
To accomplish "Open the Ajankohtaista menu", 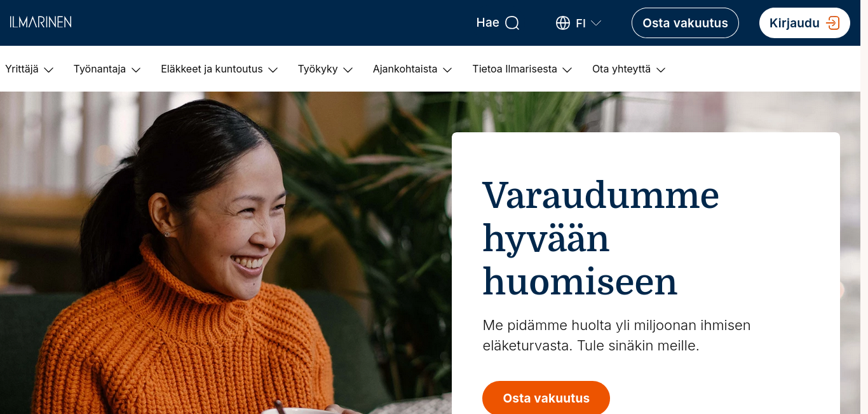I will [x=412, y=69].
